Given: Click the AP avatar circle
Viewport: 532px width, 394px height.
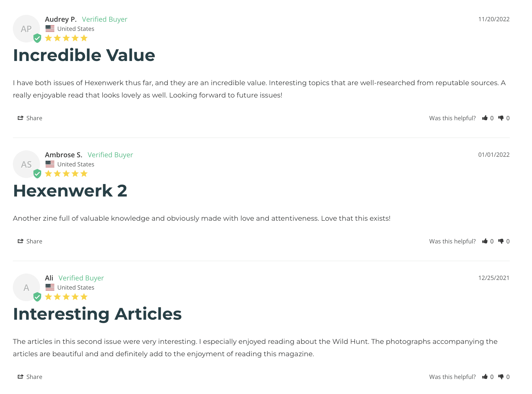Looking at the screenshot, I should point(26,28).
